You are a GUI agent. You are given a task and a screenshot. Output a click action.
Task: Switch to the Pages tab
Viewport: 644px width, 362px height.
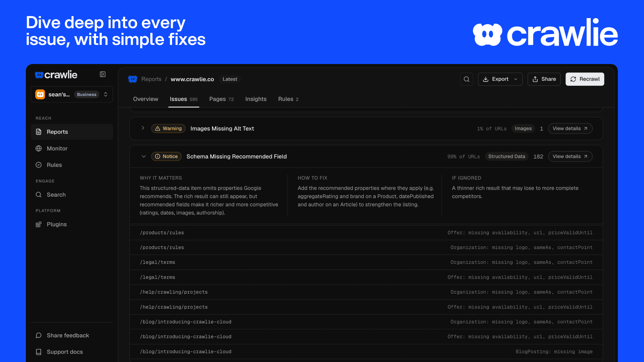click(x=221, y=99)
